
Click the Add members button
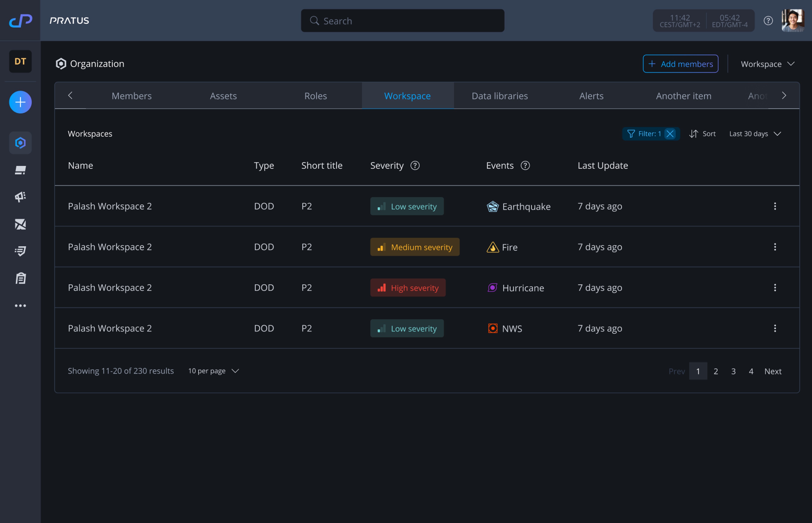tap(680, 64)
